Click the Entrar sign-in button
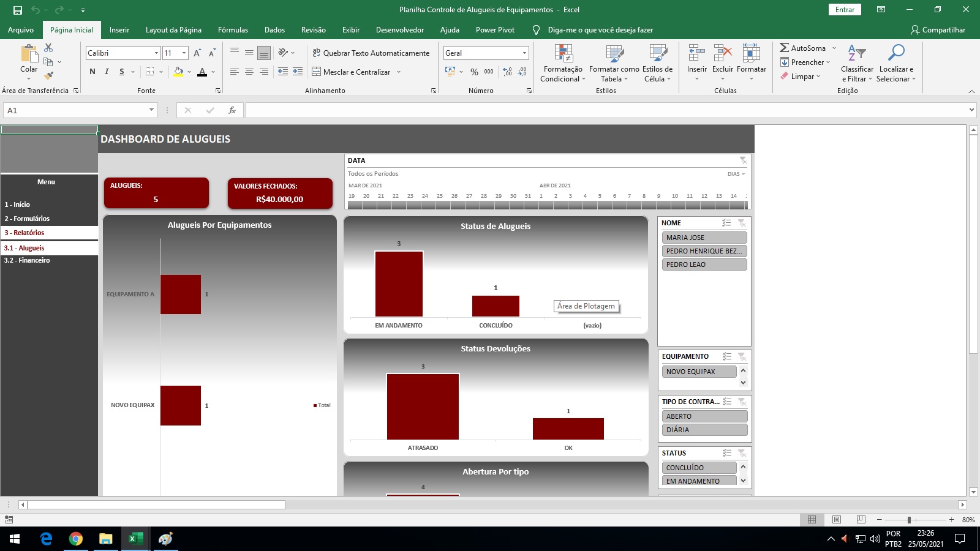The height and width of the screenshot is (551, 980). tap(845, 10)
